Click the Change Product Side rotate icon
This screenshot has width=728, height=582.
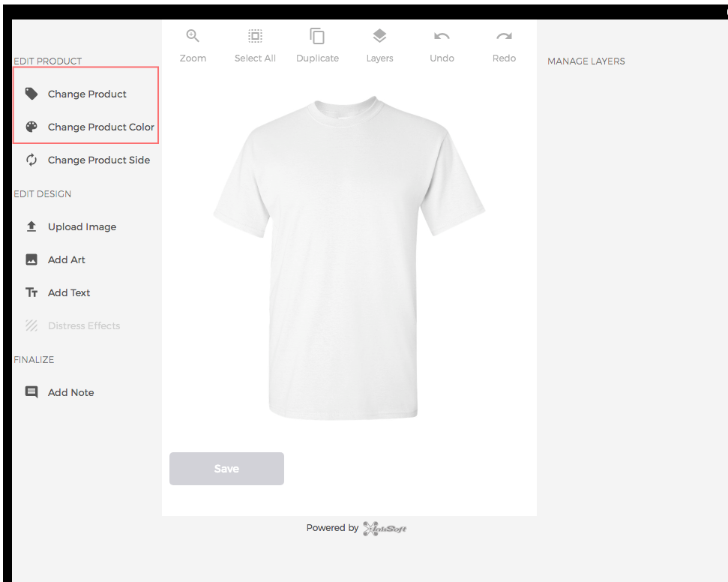(31, 160)
